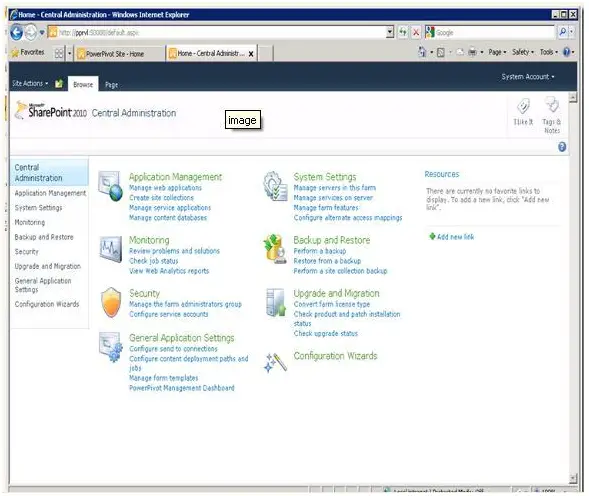Click the IE Help toolbar icon
The image size is (589, 496).
point(566,52)
